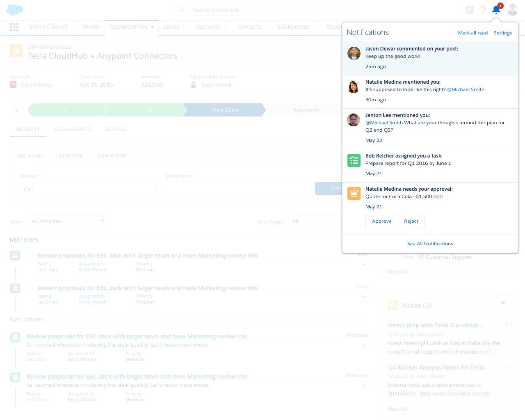The image size is (525, 420).
Task: Approve Natalie Medina's Coca Cola quote
Action: click(381, 221)
